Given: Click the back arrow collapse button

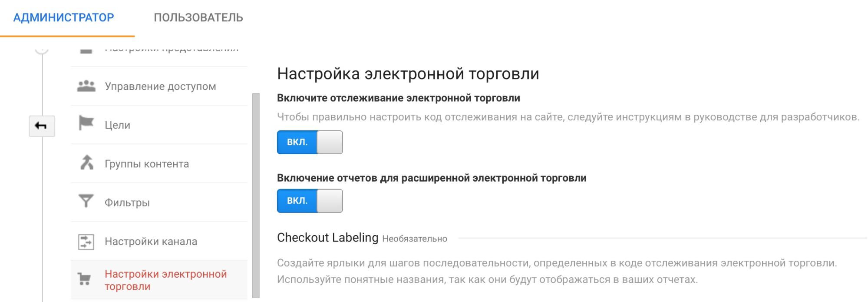Looking at the screenshot, I should 42,126.
